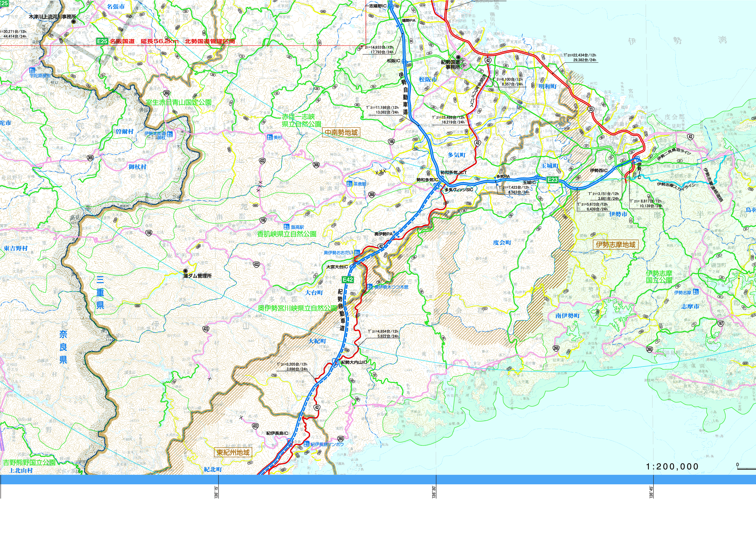This screenshot has height=535, width=756.
Task: Select the 伊勢市 city label
Action: click(618, 214)
